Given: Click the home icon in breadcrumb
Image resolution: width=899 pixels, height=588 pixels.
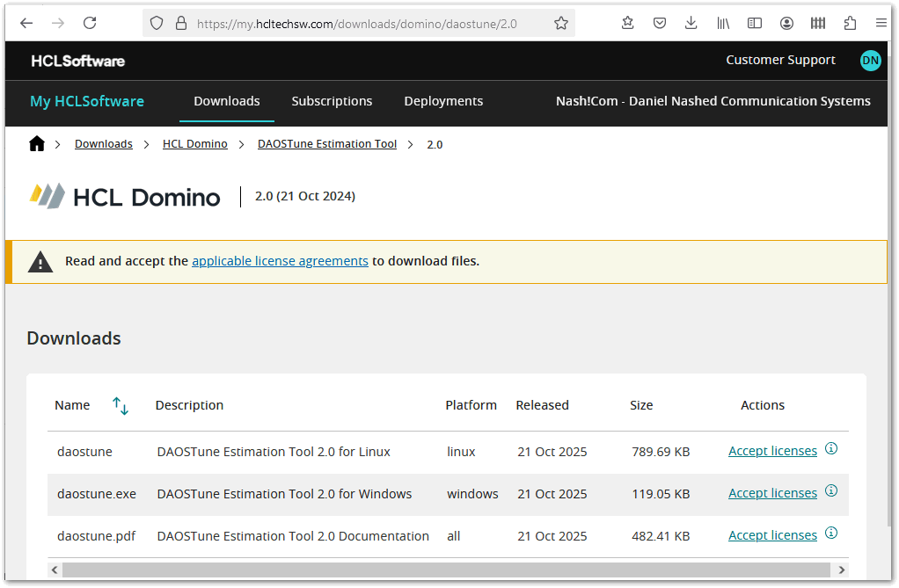Looking at the screenshot, I should 37,144.
